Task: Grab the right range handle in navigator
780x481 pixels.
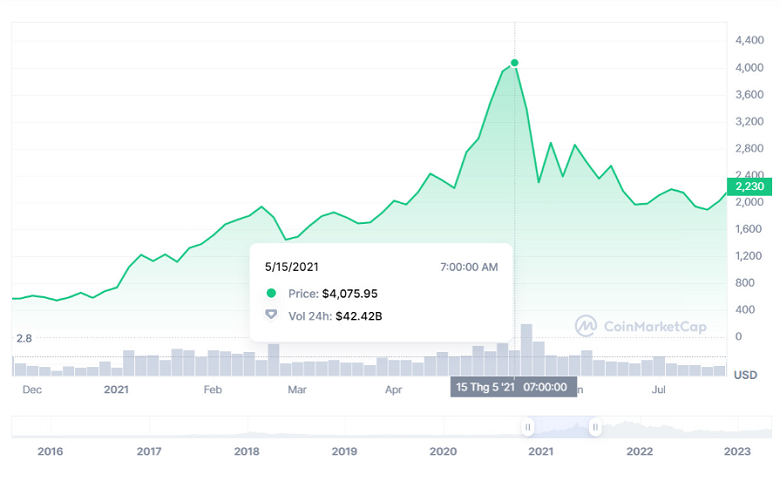Action: [595, 428]
